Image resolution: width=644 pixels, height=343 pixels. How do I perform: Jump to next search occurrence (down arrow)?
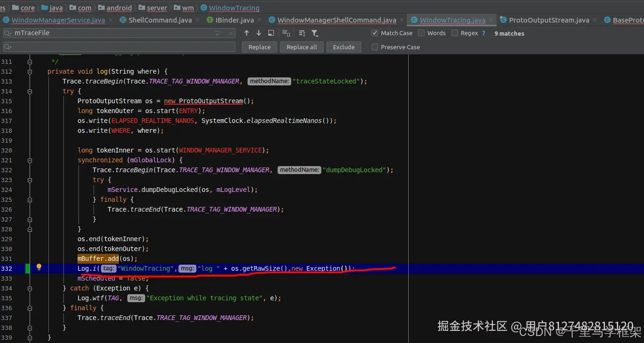[x=259, y=33]
